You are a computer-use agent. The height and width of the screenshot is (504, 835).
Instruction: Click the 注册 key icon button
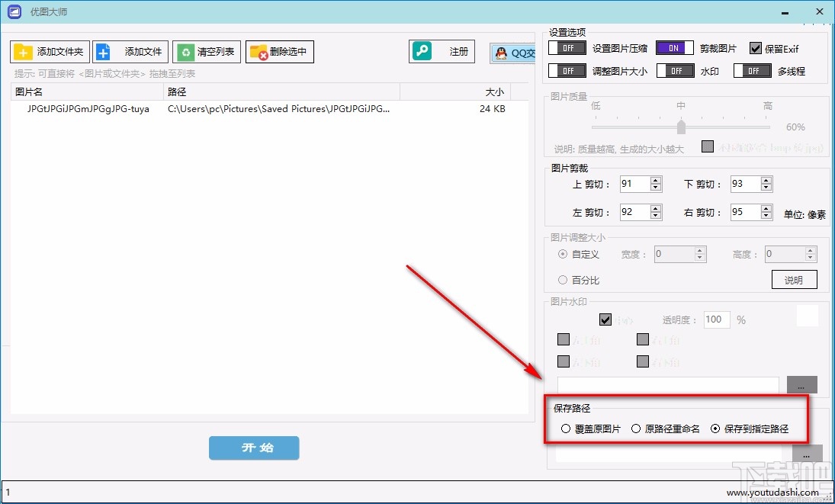[x=442, y=52]
